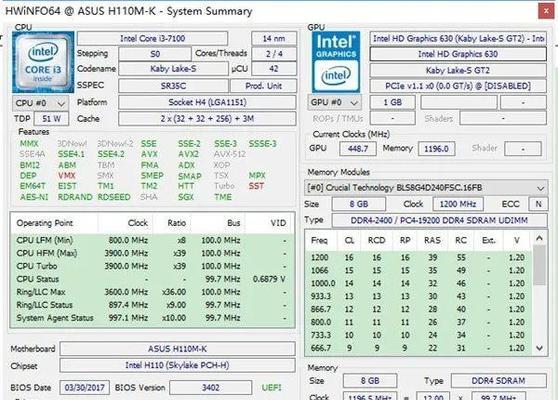Select the Ring/LLC Max row

(153, 292)
